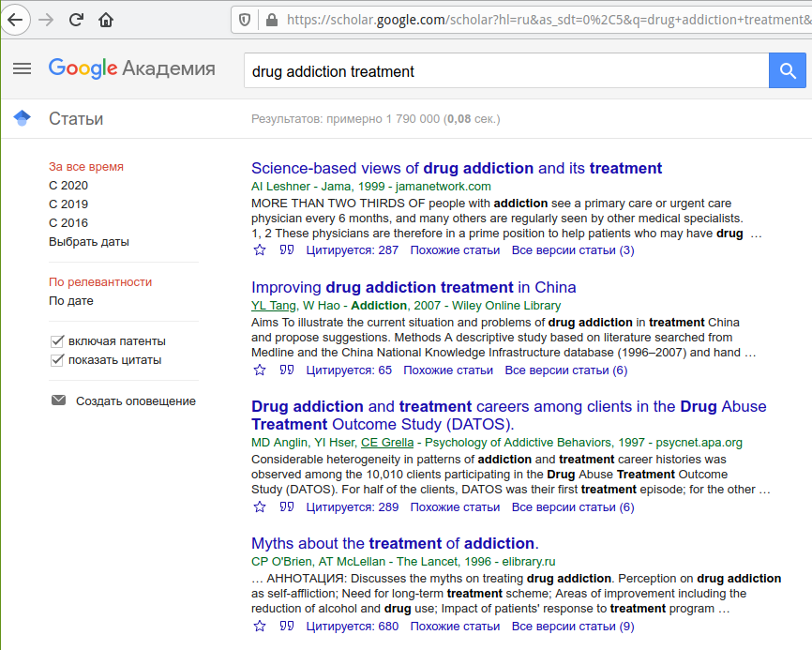812x650 pixels.
Task: Open 'Все версии статьи (6)' for DATOS study
Action: point(573,507)
